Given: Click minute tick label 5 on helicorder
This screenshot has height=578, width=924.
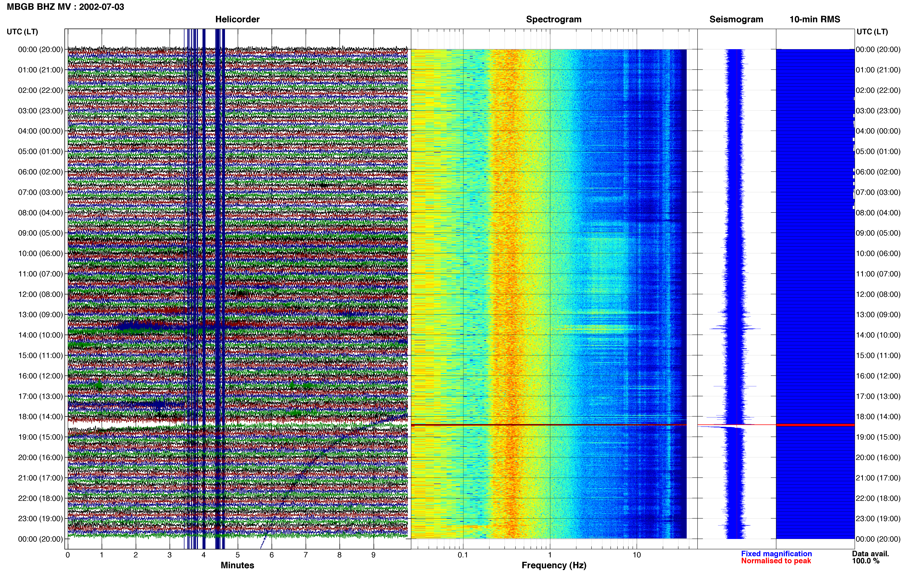Looking at the screenshot, I should 238,555.
